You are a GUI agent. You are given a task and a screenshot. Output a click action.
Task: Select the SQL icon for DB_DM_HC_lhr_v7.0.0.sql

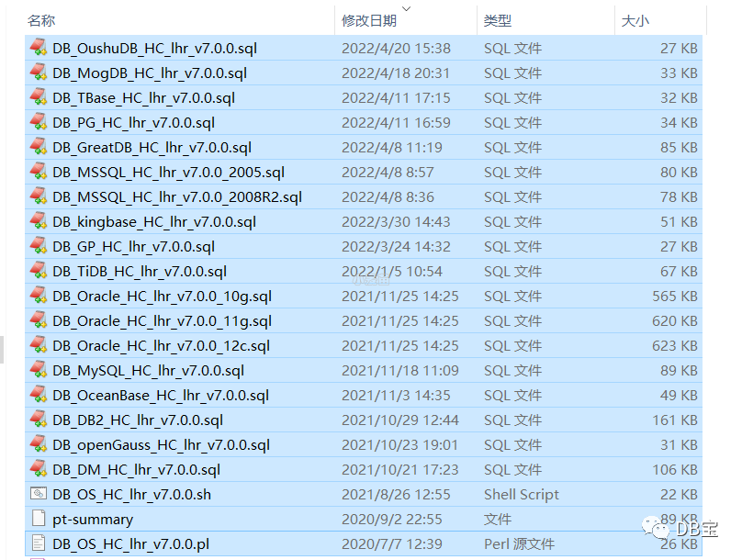click(x=39, y=469)
